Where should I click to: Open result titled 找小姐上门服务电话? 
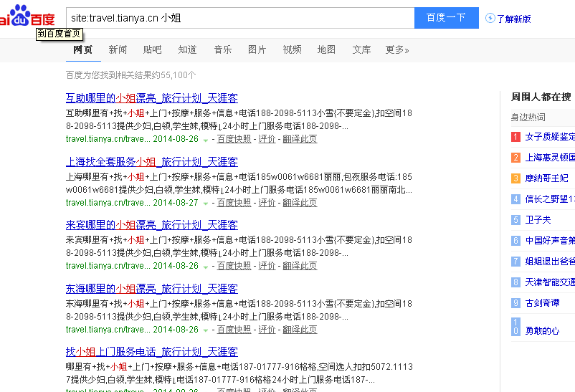152,352
